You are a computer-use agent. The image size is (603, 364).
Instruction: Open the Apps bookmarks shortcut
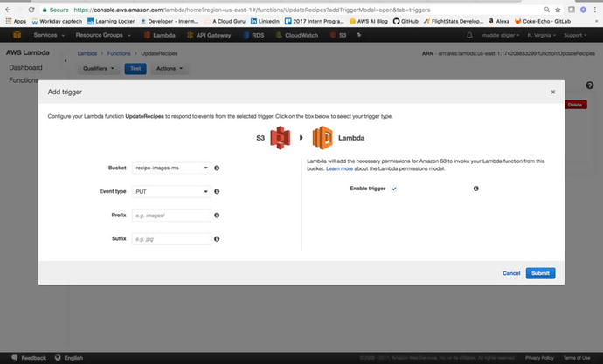tap(15, 20)
